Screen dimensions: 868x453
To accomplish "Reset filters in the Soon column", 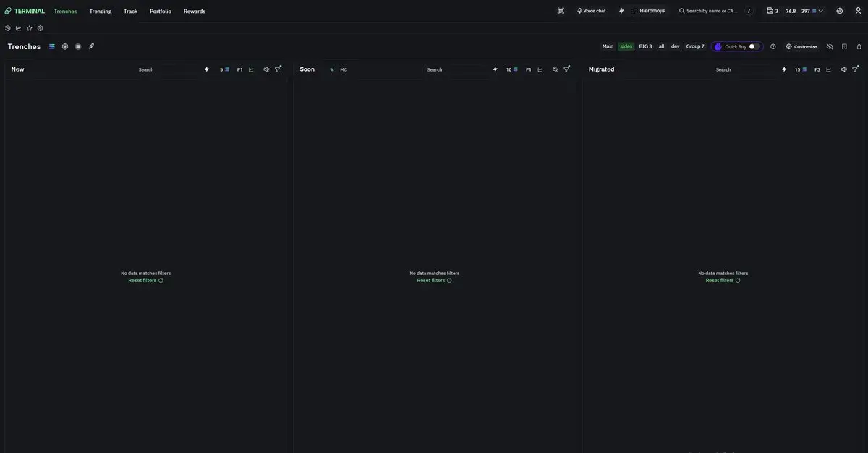I will point(434,280).
